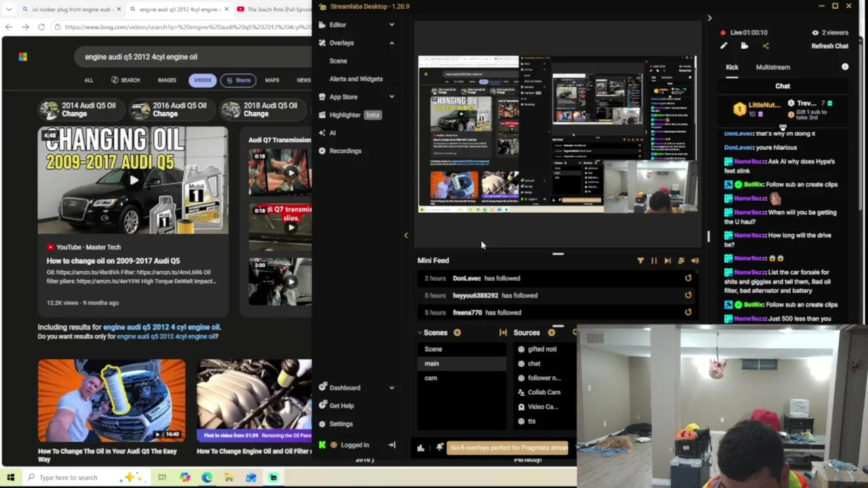Screen dimensions: 868x488
Task: Open the Windows Start menu
Action: pos(10,477)
